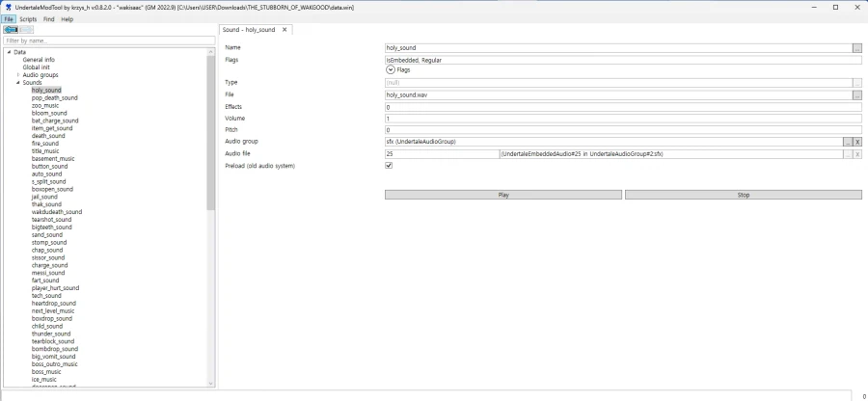This screenshot has height=401, width=868.
Task: Select the 'Sound - holy_sound' tab
Action: [249, 30]
